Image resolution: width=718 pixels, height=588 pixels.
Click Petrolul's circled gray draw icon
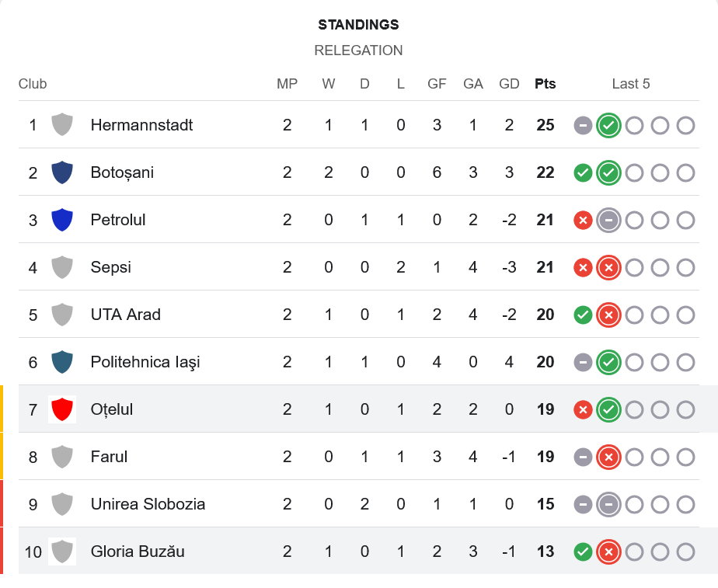(x=608, y=220)
